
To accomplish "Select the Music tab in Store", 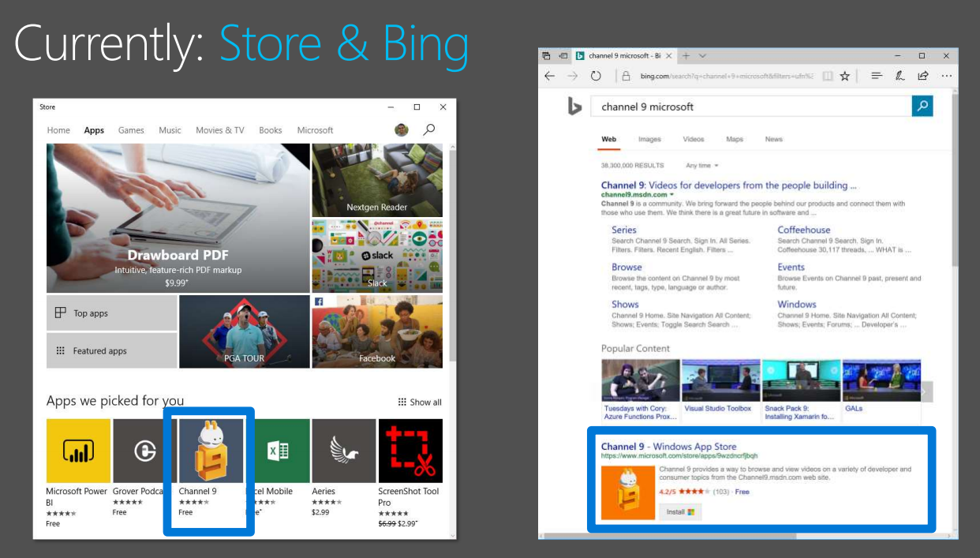I will coord(170,130).
